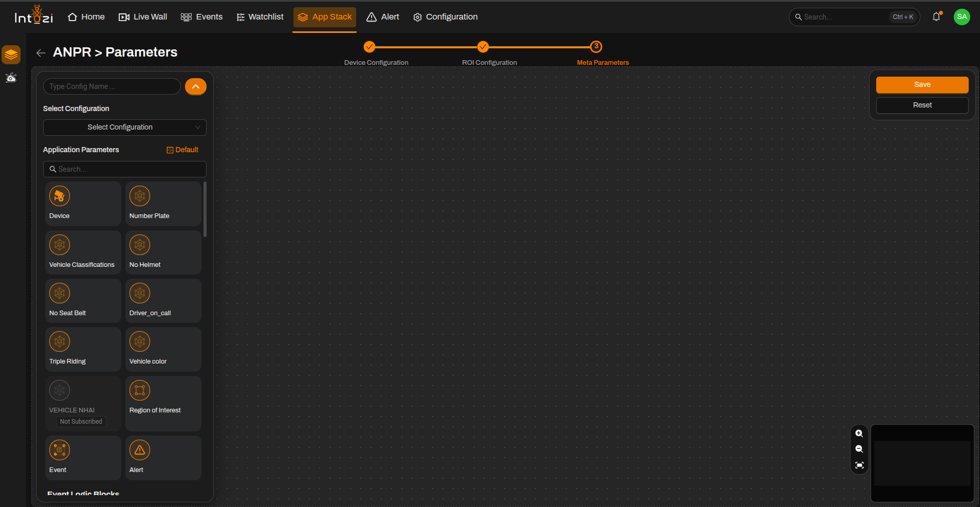Screen dimensions: 980x507
Task: Click the Type Config Name field
Action: click(112, 86)
